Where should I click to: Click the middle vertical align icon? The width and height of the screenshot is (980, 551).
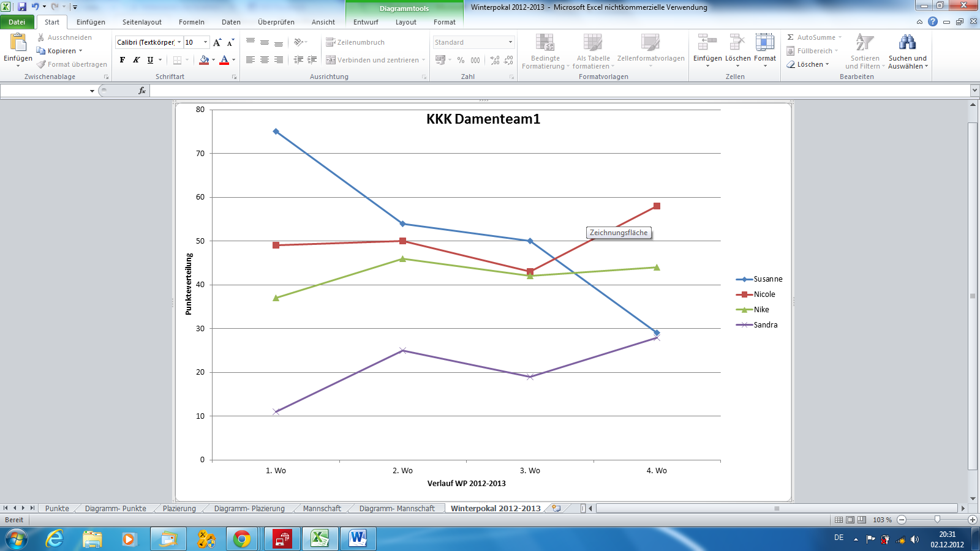click(x=265, y=42)
